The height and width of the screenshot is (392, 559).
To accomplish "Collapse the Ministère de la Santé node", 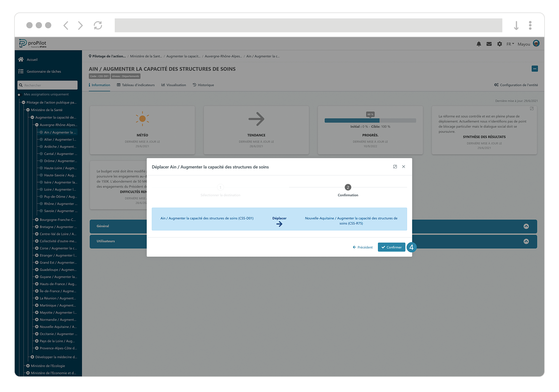I will point(28,110).
